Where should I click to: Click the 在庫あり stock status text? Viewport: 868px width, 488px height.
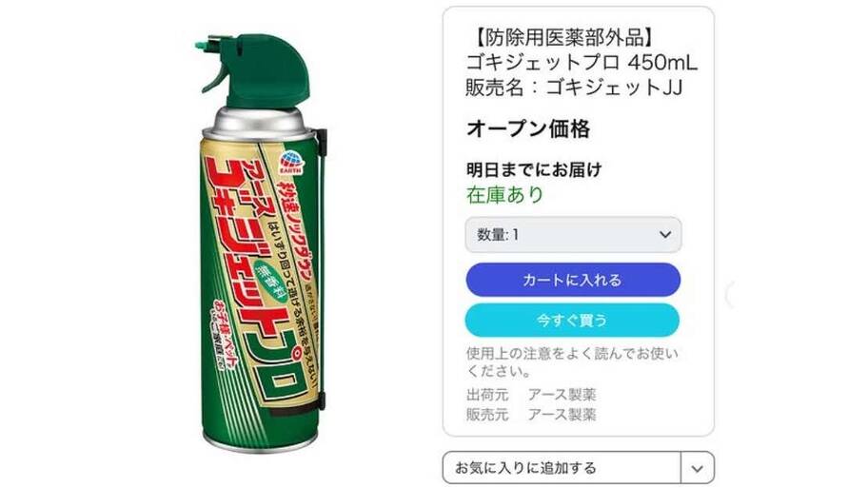pyautogui.click(x=504, y=195)
